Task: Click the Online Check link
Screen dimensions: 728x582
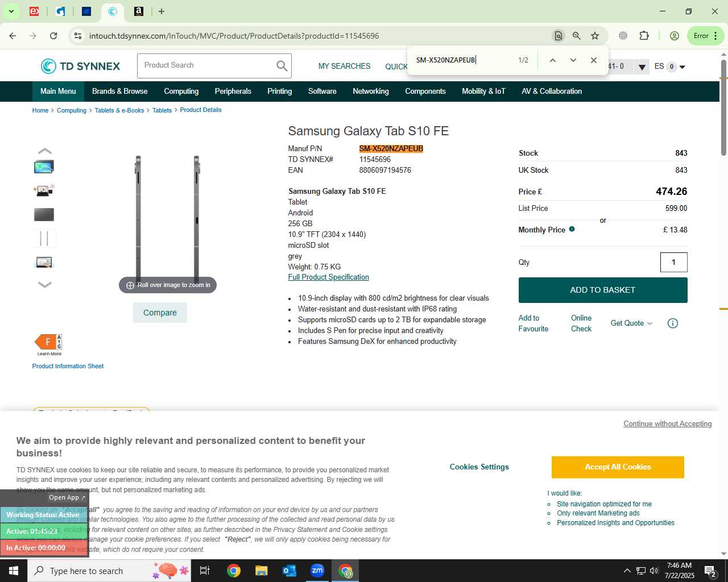Action: pos(581,323)
